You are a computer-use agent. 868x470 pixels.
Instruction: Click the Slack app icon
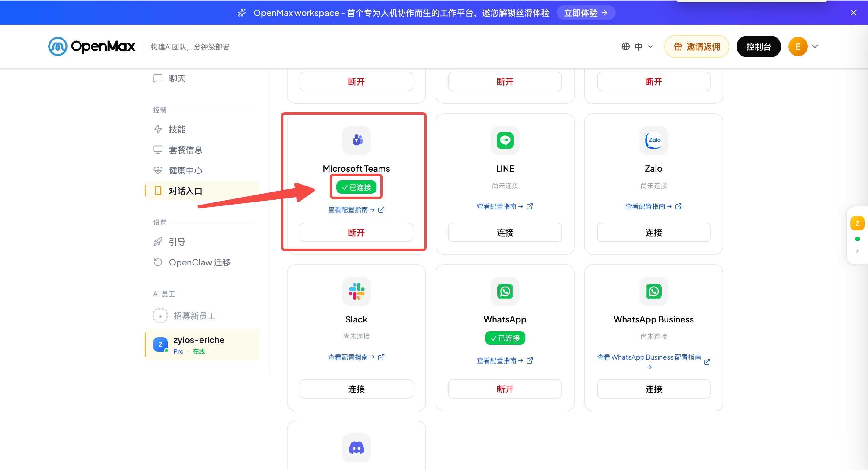[357, 291]
